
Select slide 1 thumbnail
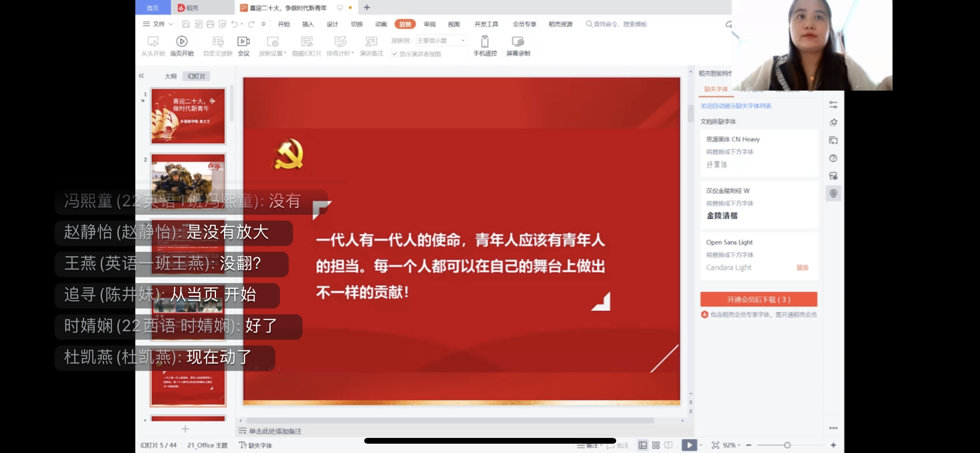tap(188, 116)
